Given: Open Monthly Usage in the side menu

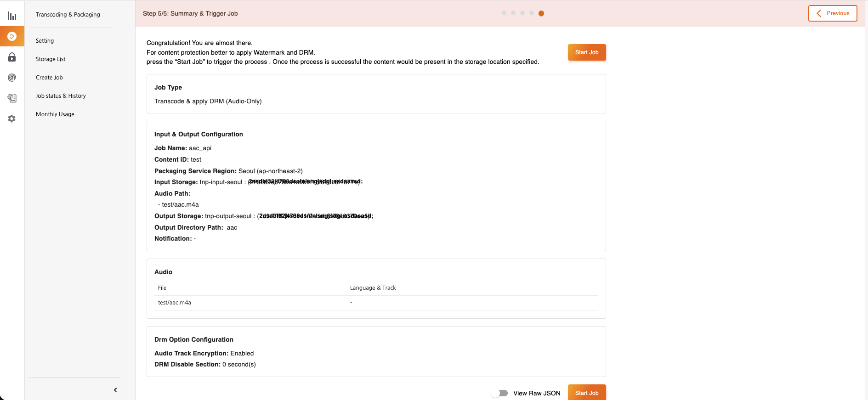Looking at the screenshot, I should [x=55, y=114].
